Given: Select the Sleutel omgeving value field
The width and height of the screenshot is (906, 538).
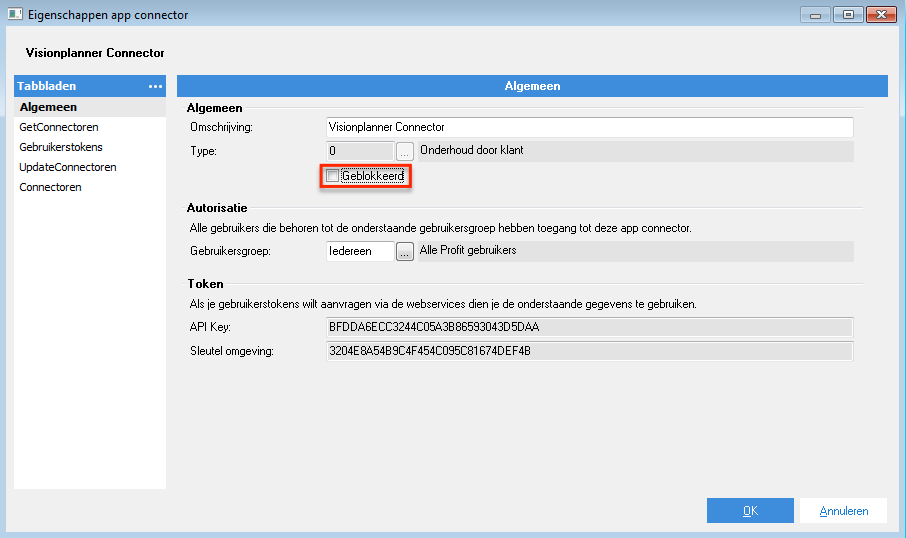Looking at the screenshot, I should click(589, 351).
